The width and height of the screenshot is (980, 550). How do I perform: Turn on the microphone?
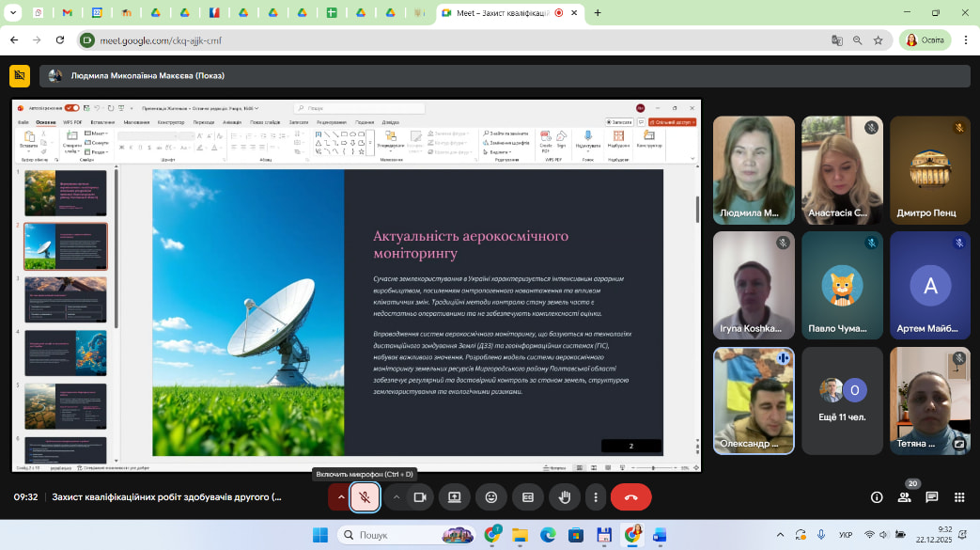[365, 497]
